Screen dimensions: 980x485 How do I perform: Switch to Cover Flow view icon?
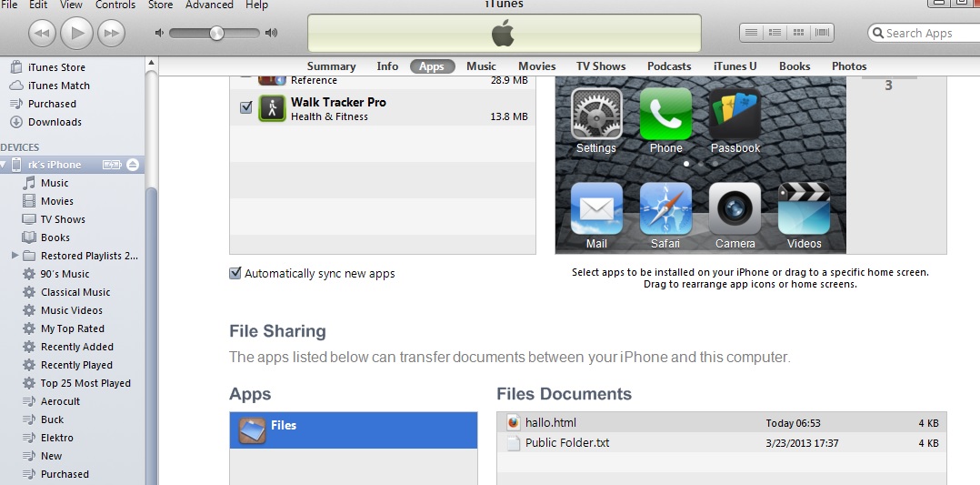[x=822, y=33]
